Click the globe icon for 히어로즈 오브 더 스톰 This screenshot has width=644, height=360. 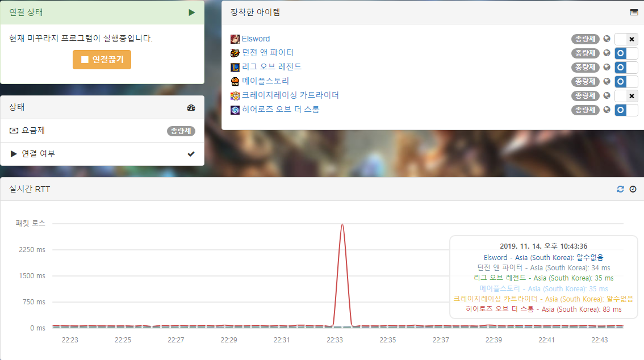(x=607, y=110)
